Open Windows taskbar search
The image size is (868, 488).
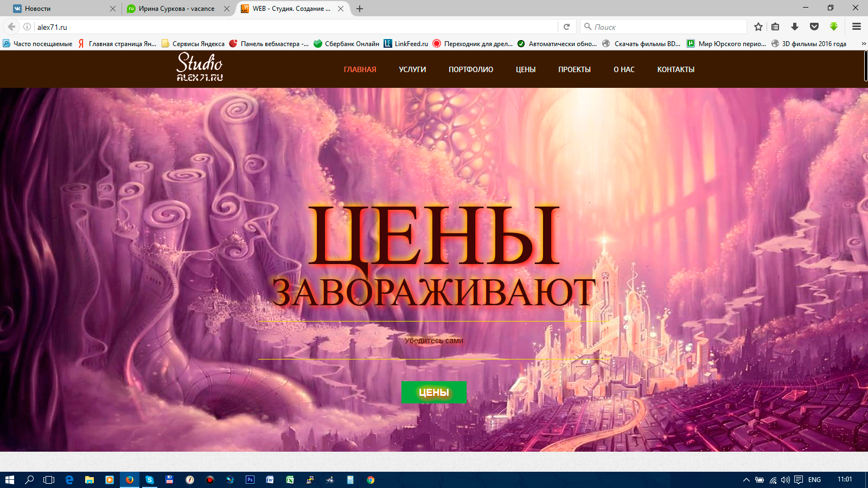point(29,480)
